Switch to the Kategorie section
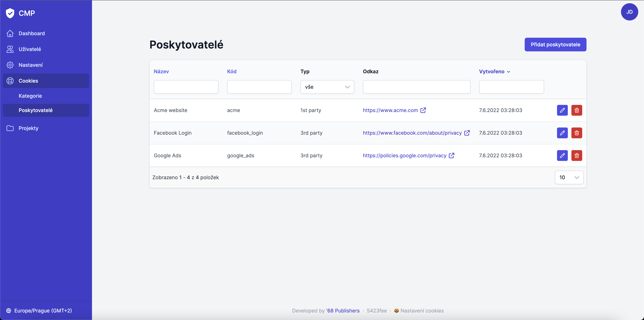 30,96
